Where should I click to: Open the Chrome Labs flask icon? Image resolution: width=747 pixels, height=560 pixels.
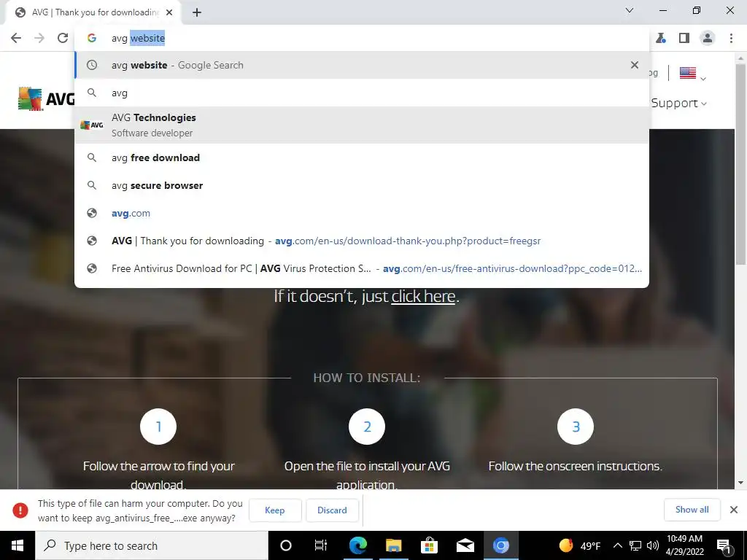661,38
